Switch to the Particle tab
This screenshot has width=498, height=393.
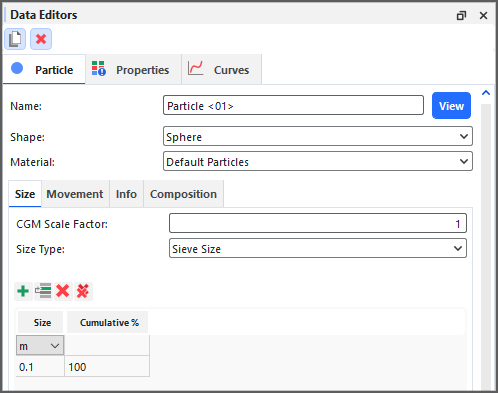tap(44, 70)
